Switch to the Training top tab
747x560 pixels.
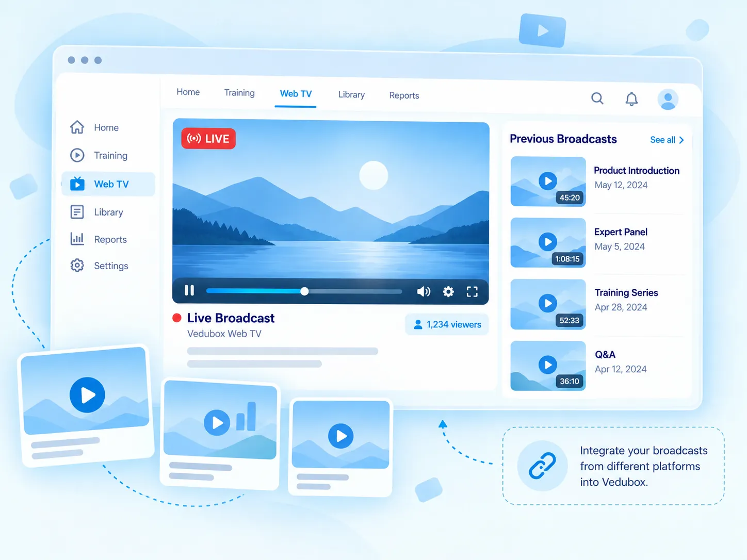(239, 93)
